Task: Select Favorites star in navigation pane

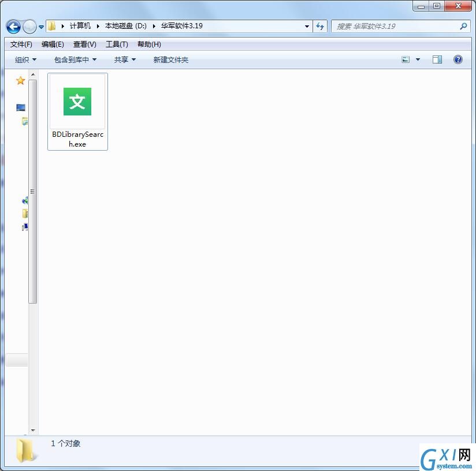Action: tap(20, 81)
